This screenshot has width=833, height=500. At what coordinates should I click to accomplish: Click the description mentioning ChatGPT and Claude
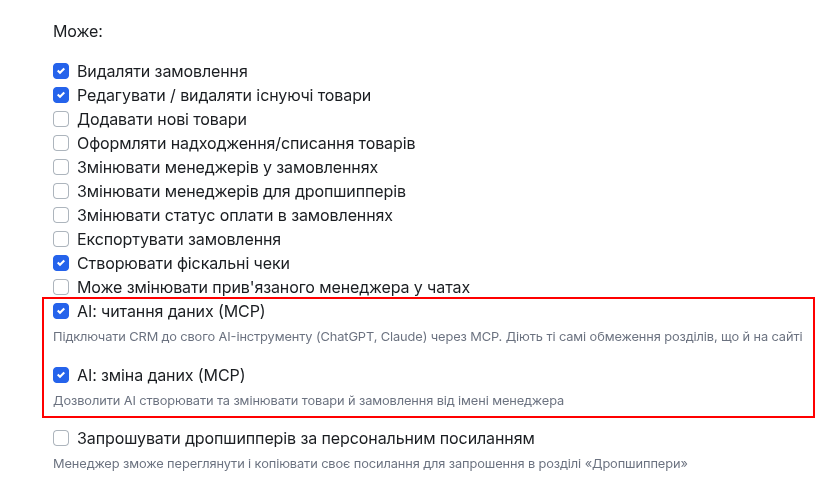pos(428,337)
